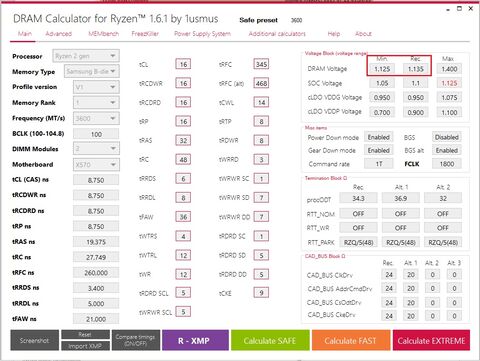Open the Profile version dropdown
Screen dimensions: 480x361
click(96, 87)
